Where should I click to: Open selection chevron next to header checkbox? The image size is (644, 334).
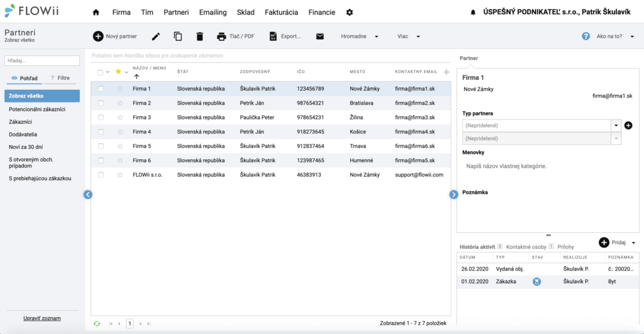108,72
